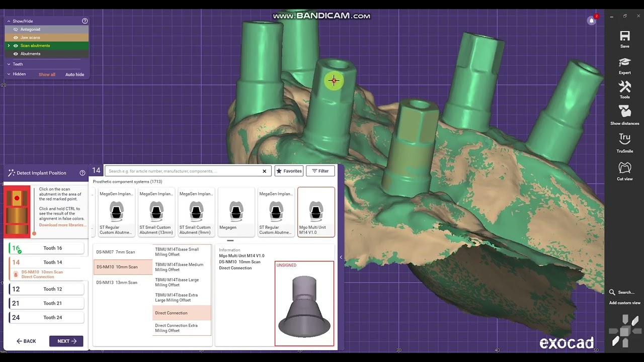Clear the component search field
Screen dimensions: 644x362
[x=264, y=171]
